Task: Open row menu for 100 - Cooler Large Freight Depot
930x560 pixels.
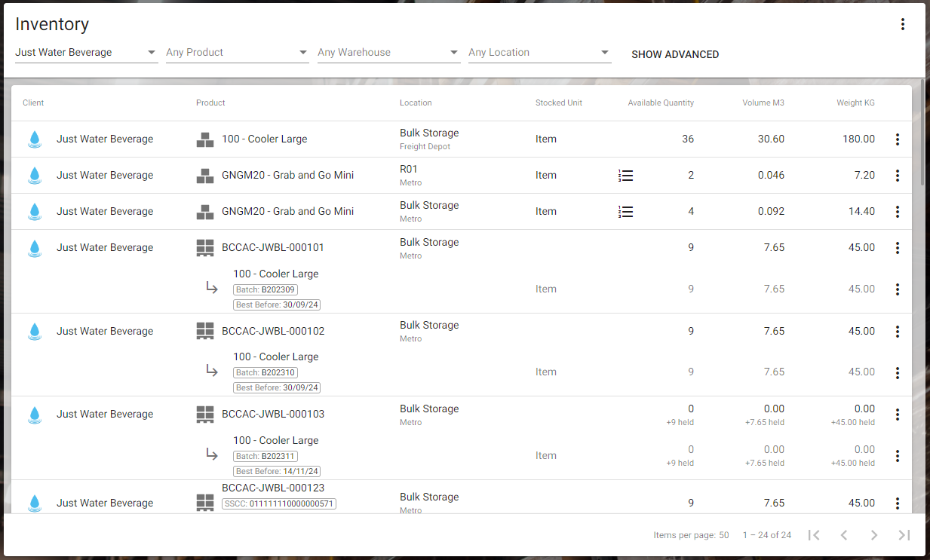Action: click(x=897, y=139)
